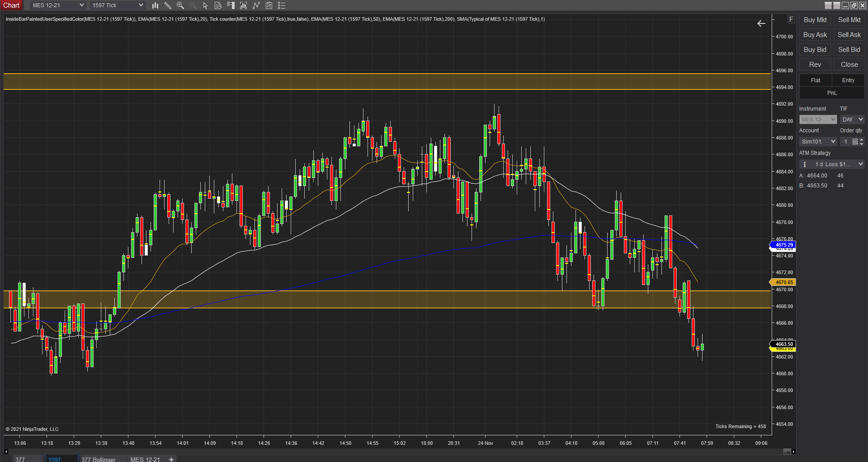The image size is (868, 462).
Task: Click the horizontal scrollbar left arrow
Action: coord(6,451)
